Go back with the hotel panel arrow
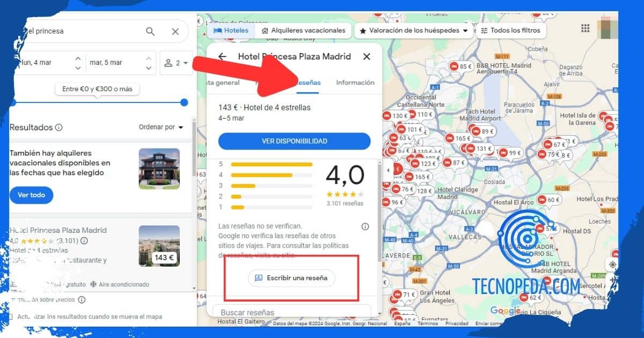The height and width of the screenshot is (338, 644). (222, 56)
